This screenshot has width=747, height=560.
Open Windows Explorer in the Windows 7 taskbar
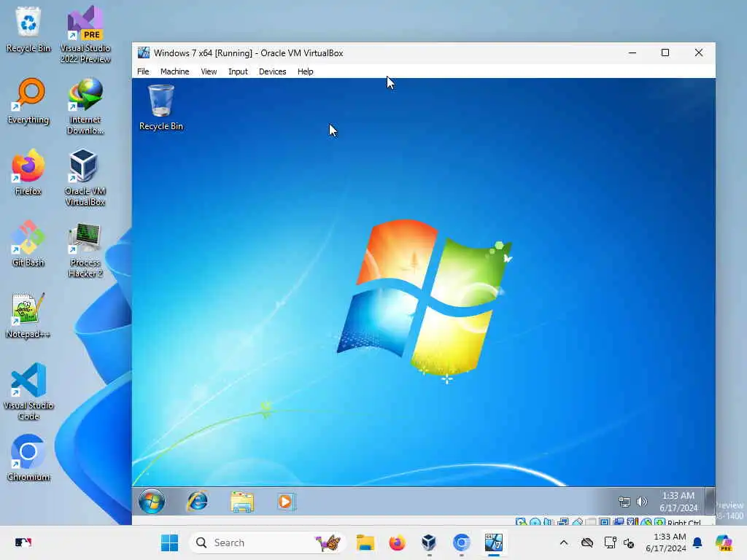pos(242,502)
